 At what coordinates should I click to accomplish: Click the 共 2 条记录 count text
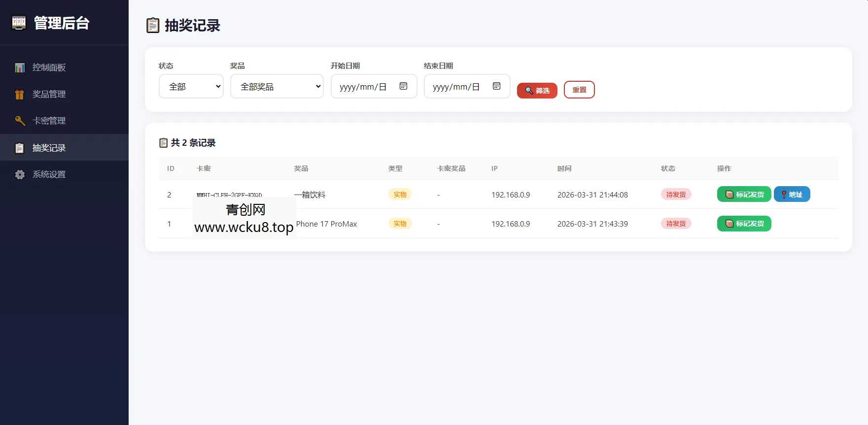click(x=193, y=143)
